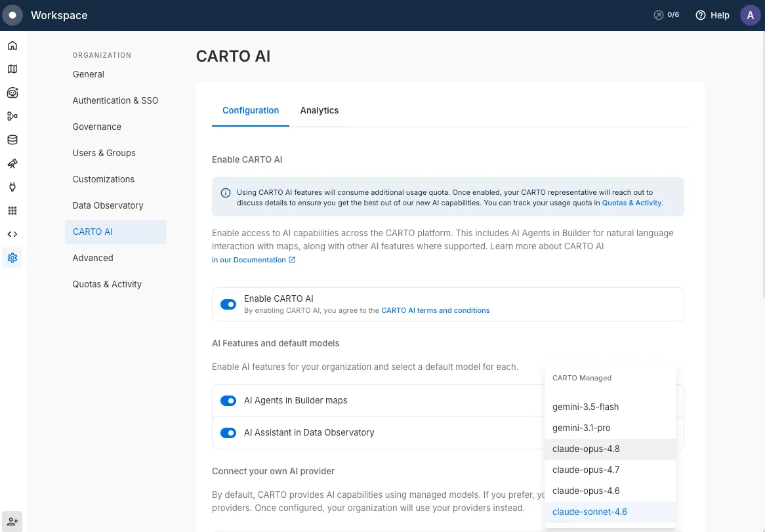
Task: Choose claude-opus-4.6 model option
Action: coord(610,491)
